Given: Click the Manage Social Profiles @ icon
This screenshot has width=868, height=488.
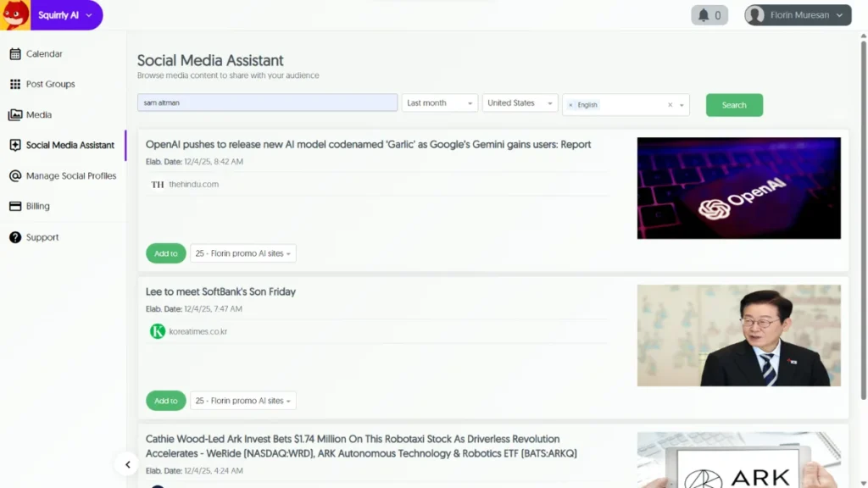Looking at the screenshot, I should point(15,176).
